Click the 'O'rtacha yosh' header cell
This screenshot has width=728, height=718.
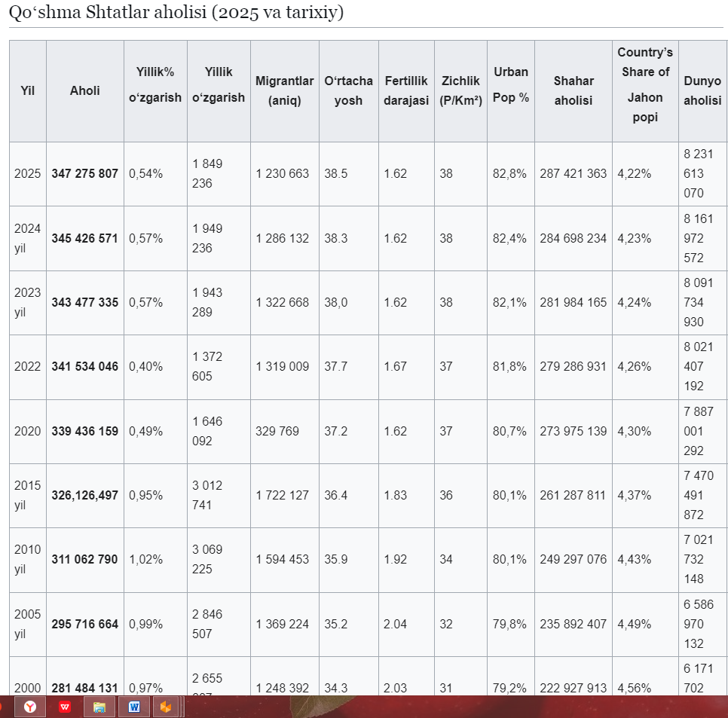pyautogui.click(x=349, y=91)
